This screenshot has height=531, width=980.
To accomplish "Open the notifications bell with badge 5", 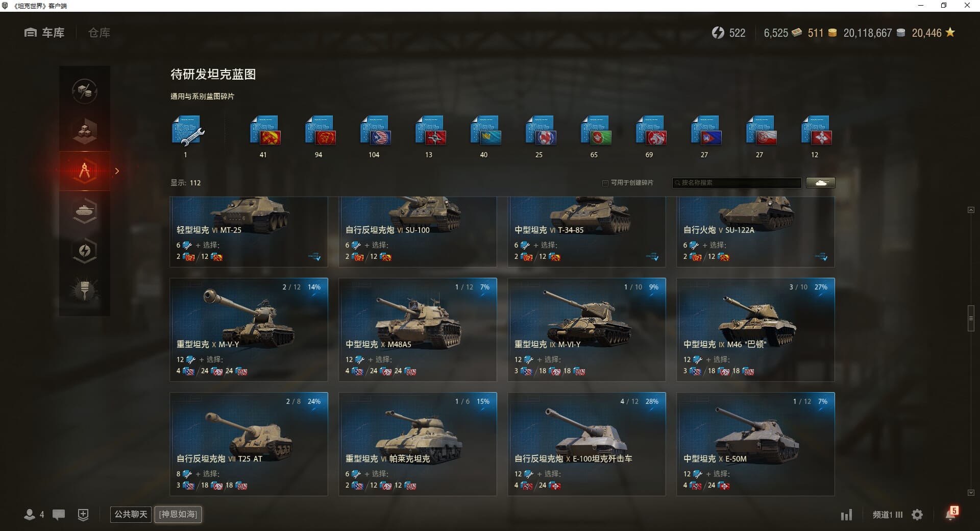I will [x=951, y=513].
